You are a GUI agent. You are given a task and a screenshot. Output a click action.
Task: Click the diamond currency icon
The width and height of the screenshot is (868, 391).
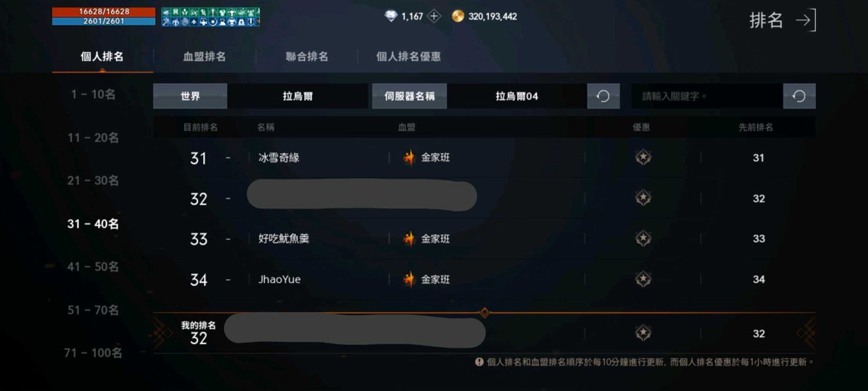(391, 17)
